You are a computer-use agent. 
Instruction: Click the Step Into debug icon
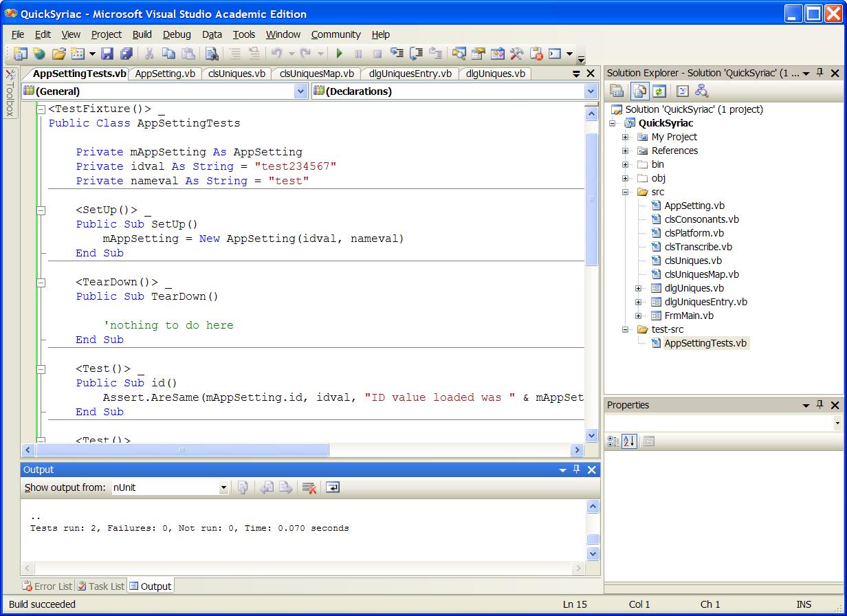pyautogui.click(x=397, y=54)
